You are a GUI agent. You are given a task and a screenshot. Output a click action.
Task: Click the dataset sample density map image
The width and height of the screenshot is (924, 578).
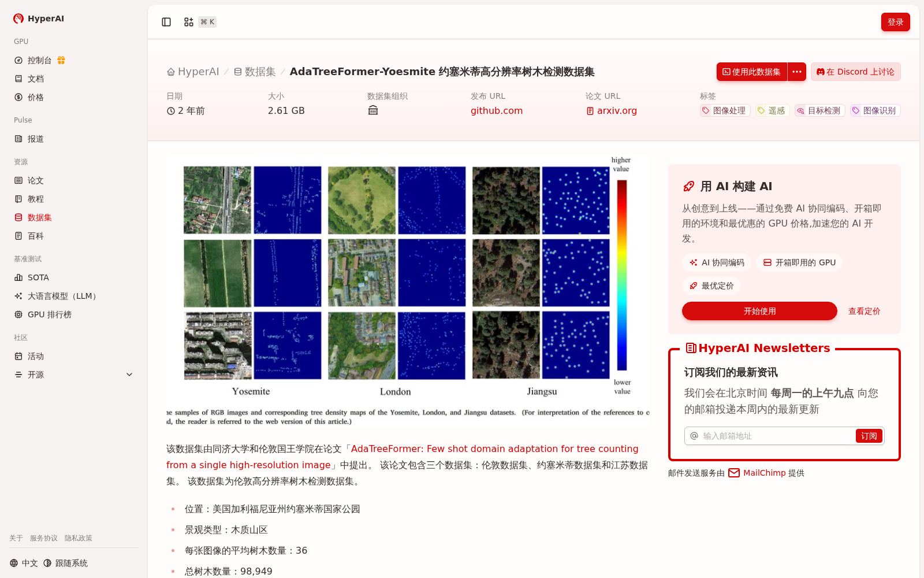[x=408, y=291]
